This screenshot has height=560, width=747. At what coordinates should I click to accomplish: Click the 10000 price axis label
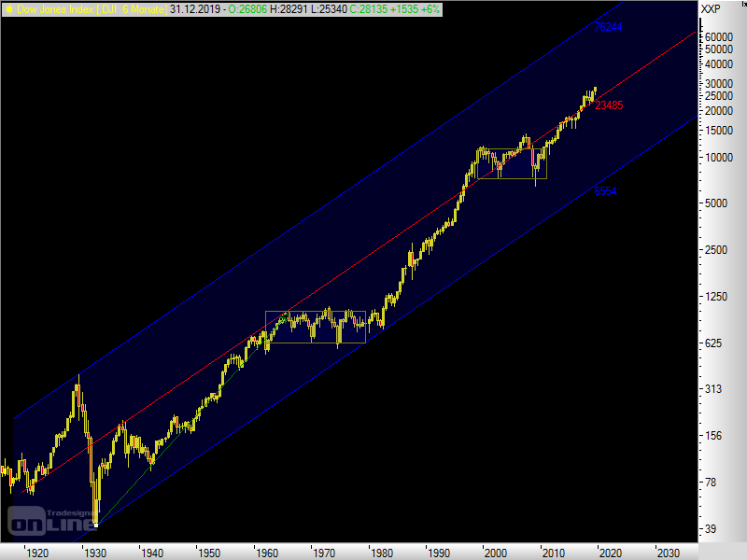(x=718, y=158)
